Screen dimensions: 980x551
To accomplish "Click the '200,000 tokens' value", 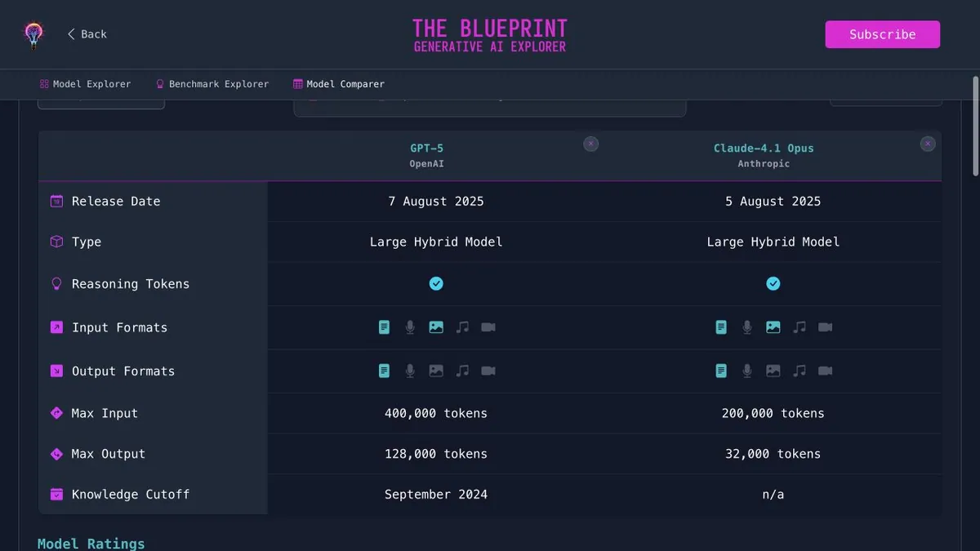I will pos(773,413).
